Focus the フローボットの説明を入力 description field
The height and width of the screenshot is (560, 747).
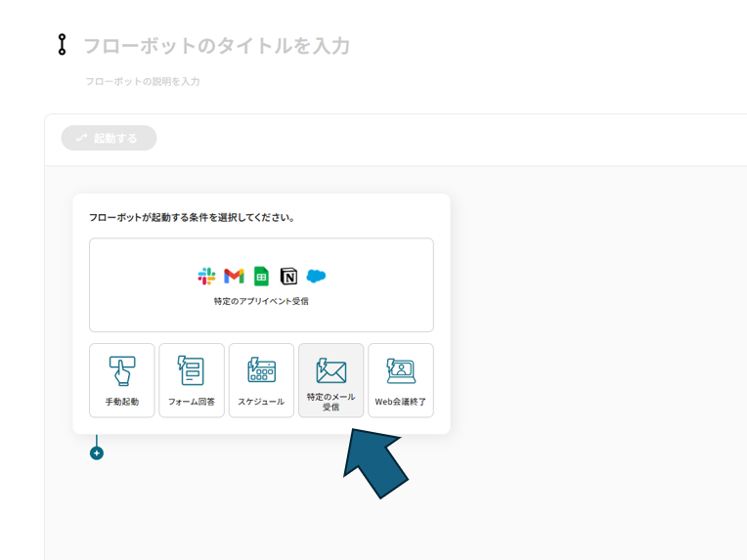coord(143,81)
